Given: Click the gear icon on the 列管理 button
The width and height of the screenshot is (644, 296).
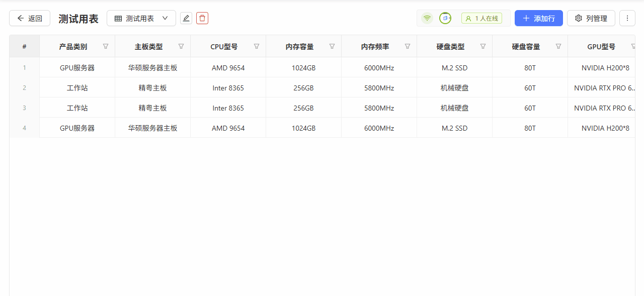Looking at the screenshot, I should tap(578, 18).
